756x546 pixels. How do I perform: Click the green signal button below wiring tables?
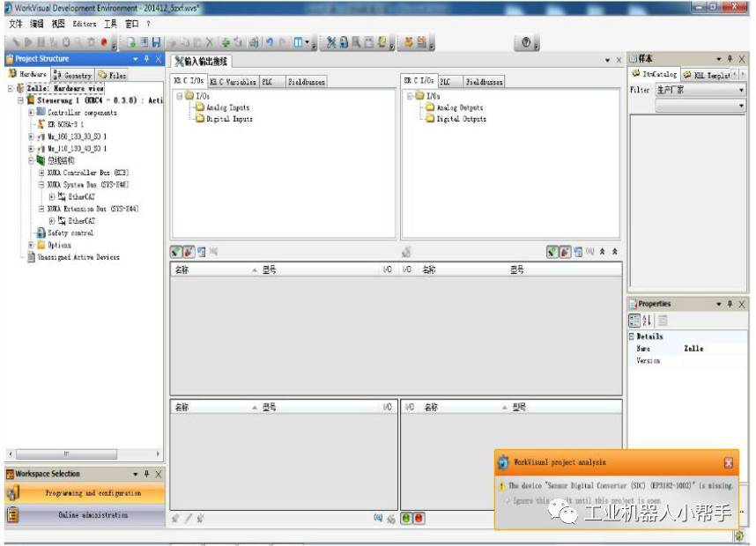[406, 519]
